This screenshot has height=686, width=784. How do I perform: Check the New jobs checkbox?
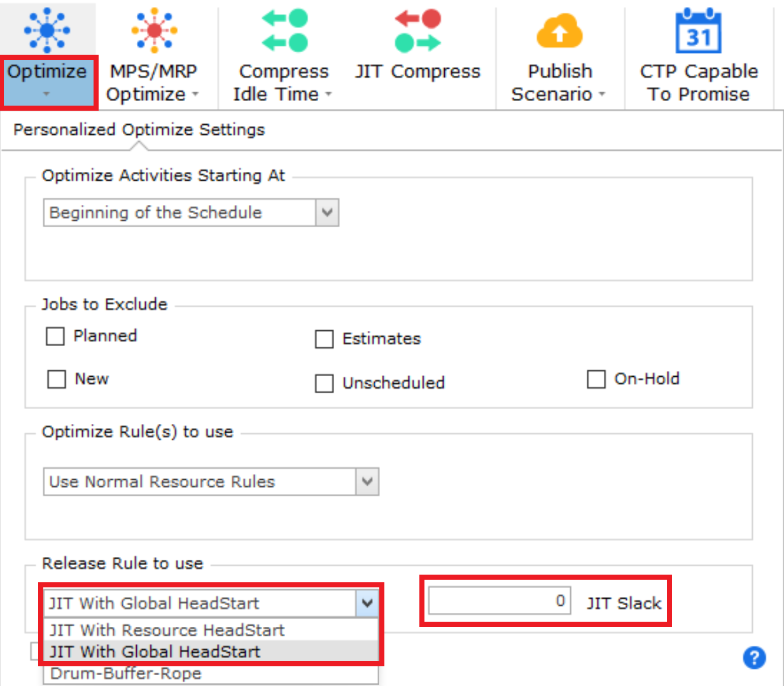point(57,379)
